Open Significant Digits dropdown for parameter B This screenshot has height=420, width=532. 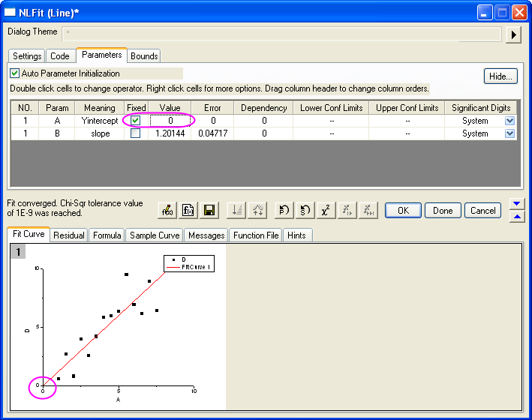[x=510, y=133]
